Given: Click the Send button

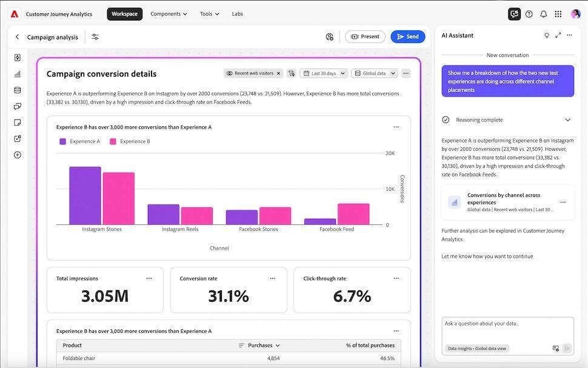Looking at the screenshot, I should tap(407, 36).
